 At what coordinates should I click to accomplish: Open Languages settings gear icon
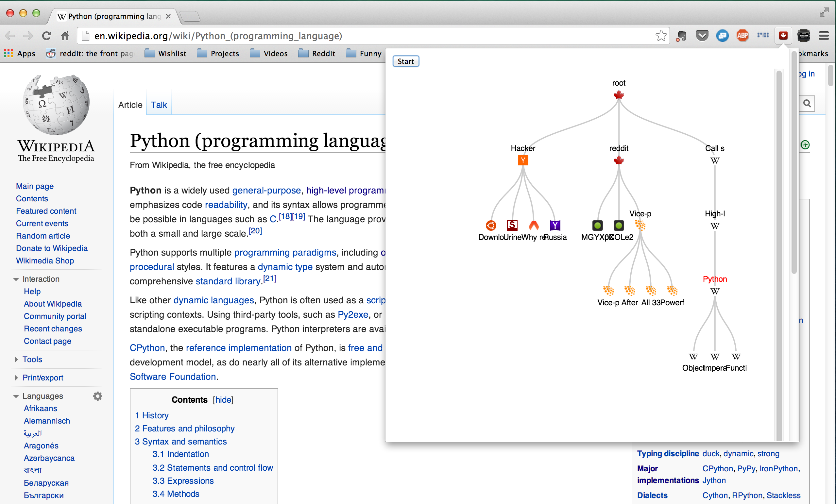(98, 396)
